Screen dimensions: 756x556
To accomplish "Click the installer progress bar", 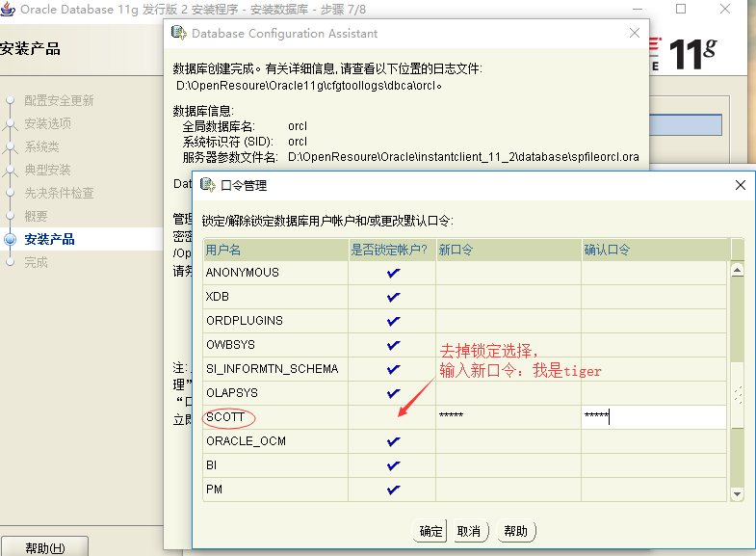I will pos(686,125).
